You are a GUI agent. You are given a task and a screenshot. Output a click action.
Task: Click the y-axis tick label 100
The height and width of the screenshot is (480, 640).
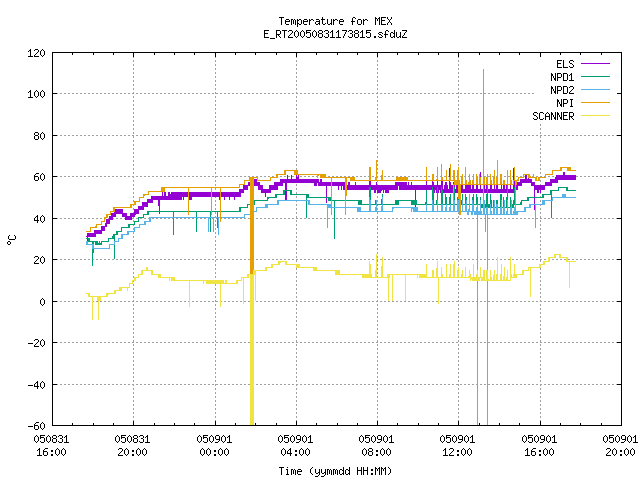tap(36, 94)
